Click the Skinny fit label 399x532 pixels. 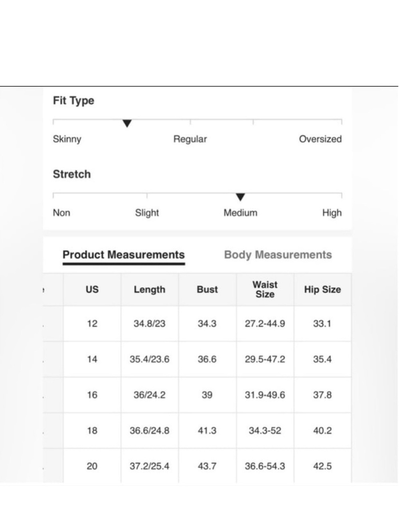click(67, 139)
